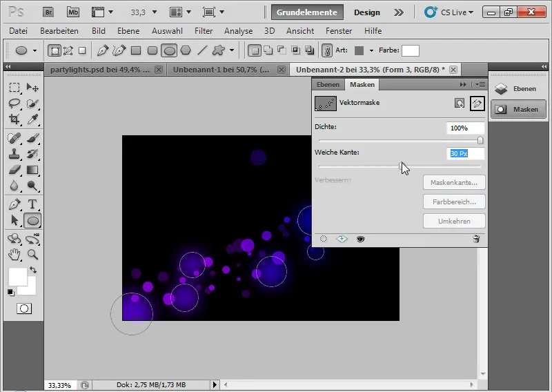Open Ebenen panel from dock

coord(519,89)
